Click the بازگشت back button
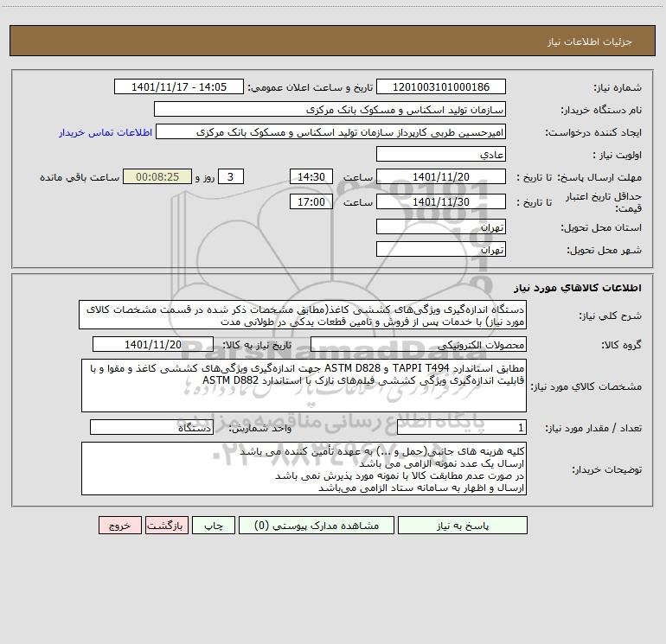 (x=166, y=525)
